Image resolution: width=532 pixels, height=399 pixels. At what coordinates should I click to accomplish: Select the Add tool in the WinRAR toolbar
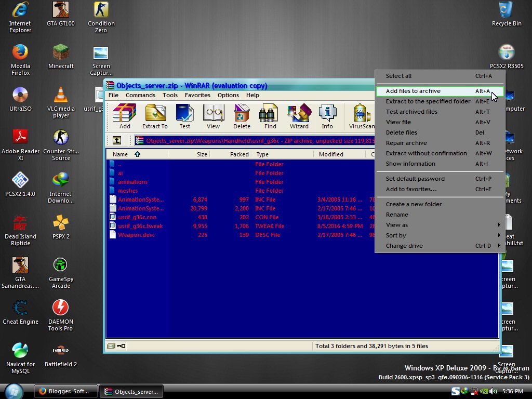[x=124, y=115]
